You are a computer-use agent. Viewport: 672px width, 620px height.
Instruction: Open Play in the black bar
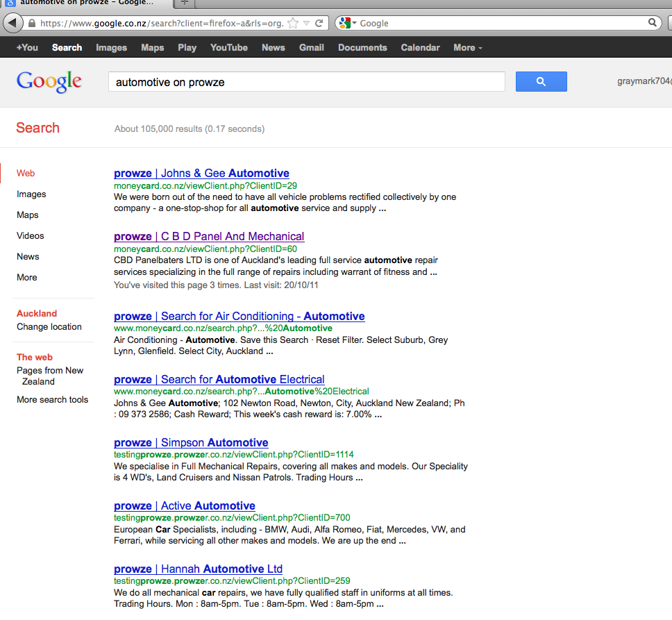[x=187, y=48]
